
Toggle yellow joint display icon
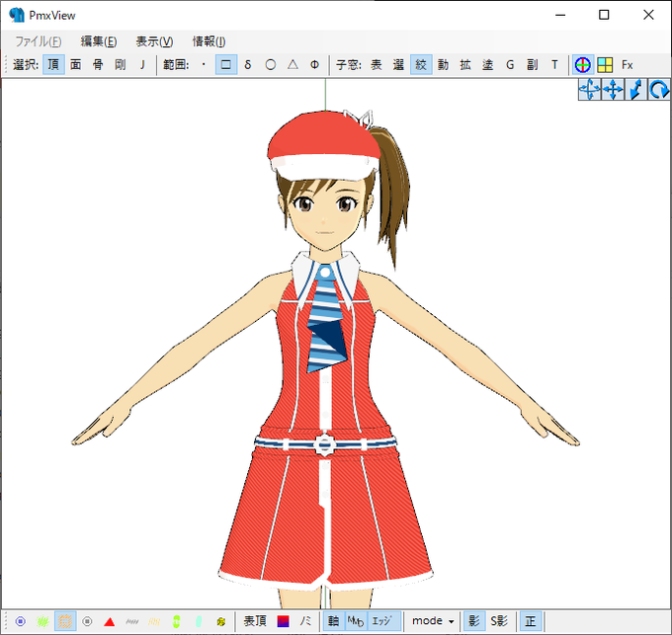coord(220,621)
